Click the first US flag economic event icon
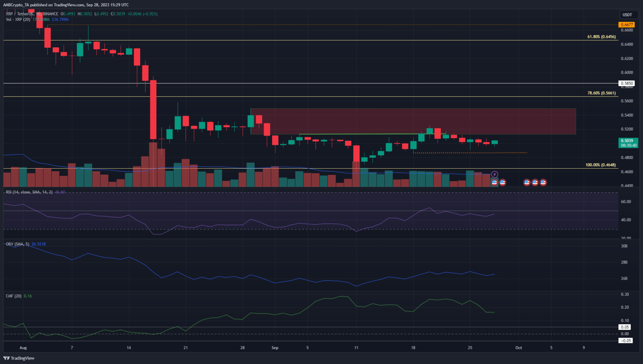Viewport: 643px width, 364px height. pyautogui.click(x=494, y=182)
